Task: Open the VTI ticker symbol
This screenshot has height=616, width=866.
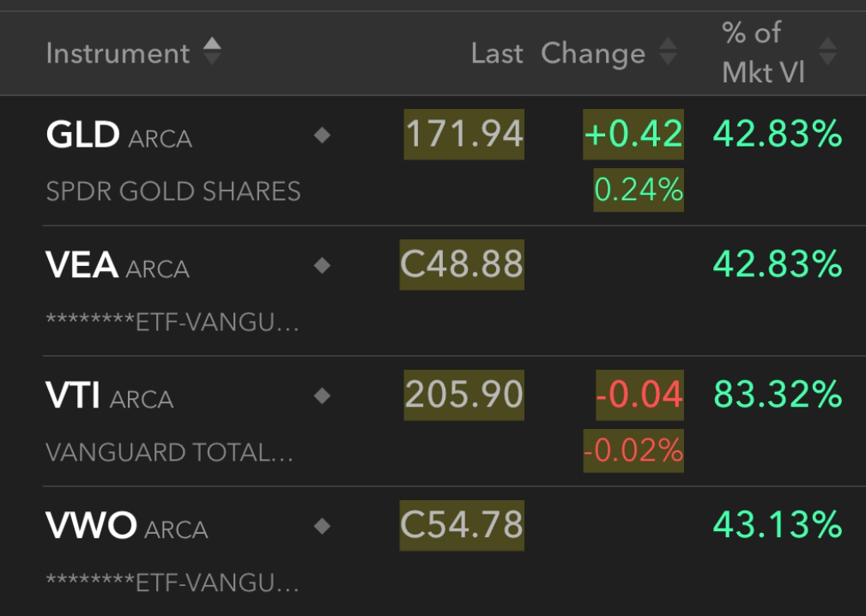Action: (x=73, y=396)
